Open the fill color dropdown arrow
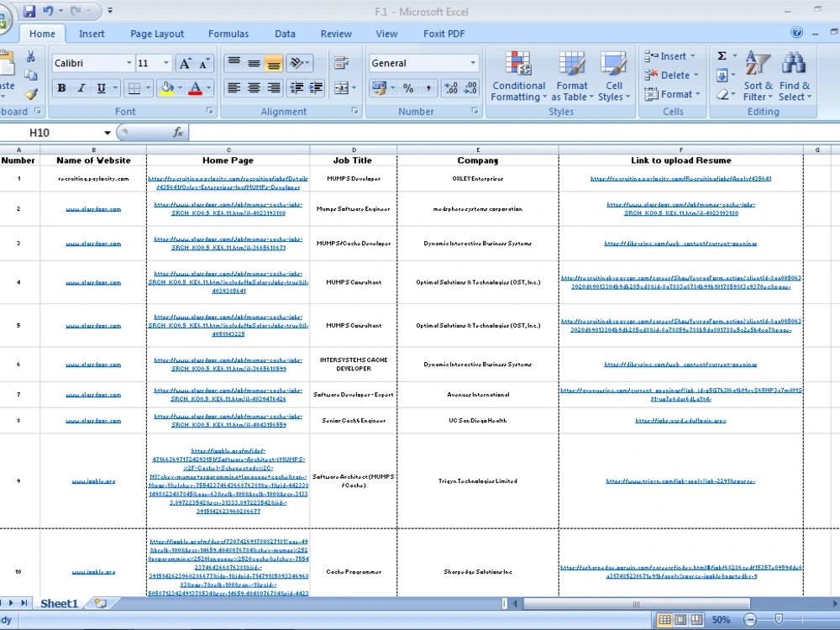The width and height of the screenshot is (840, 630). tap(180, 88)
